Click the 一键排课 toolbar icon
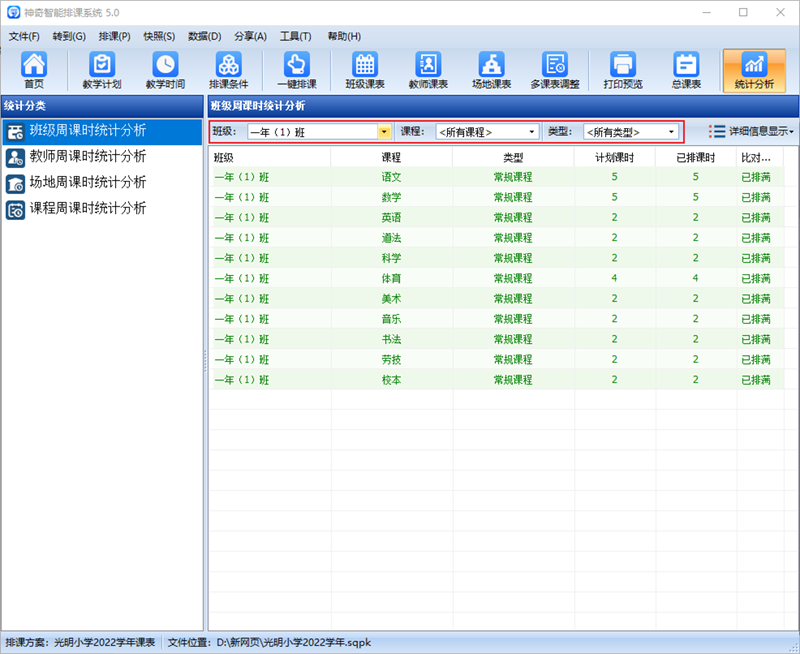 point(296,70)
